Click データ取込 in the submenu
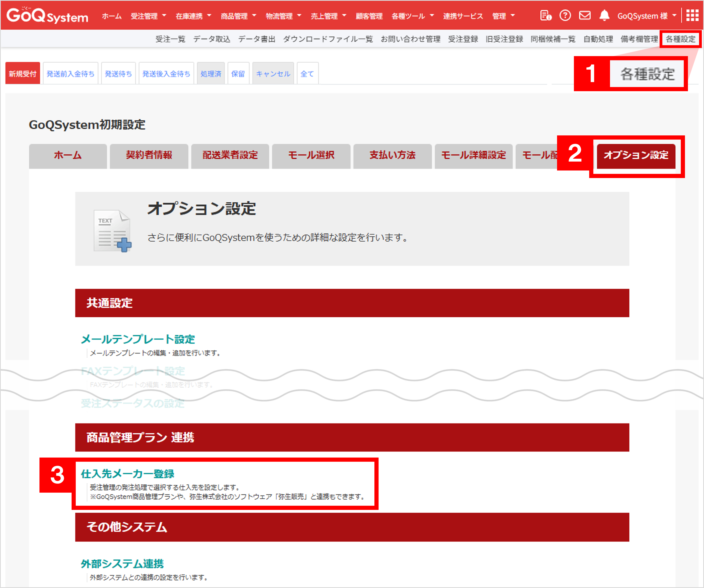Viewport: 704px width, 588px height. [x=212, y=39]
